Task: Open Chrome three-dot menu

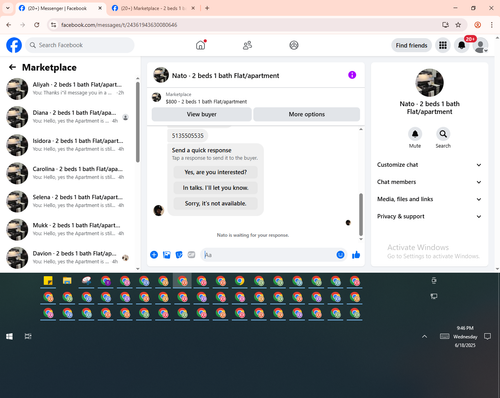Action: (x=491, y=25)
